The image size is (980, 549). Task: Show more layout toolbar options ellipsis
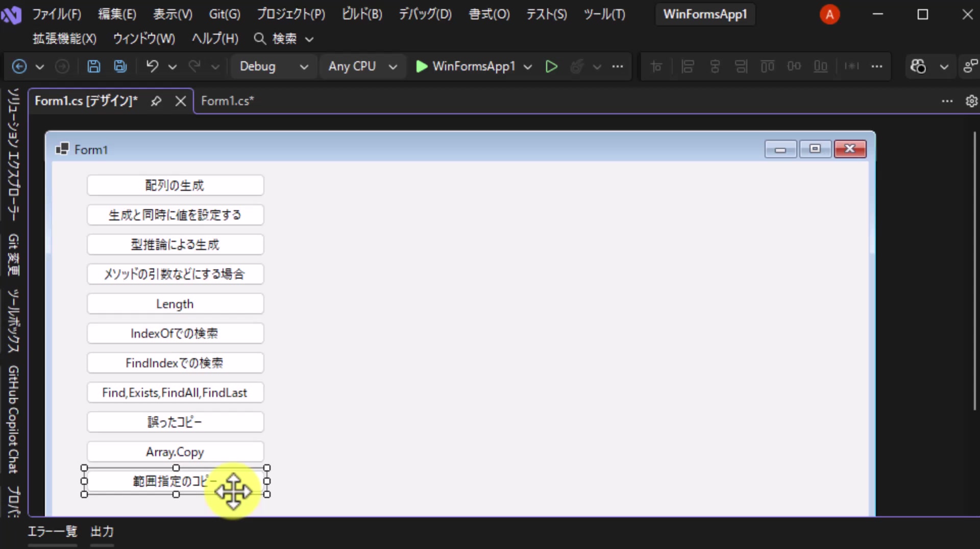click(877, 66)
